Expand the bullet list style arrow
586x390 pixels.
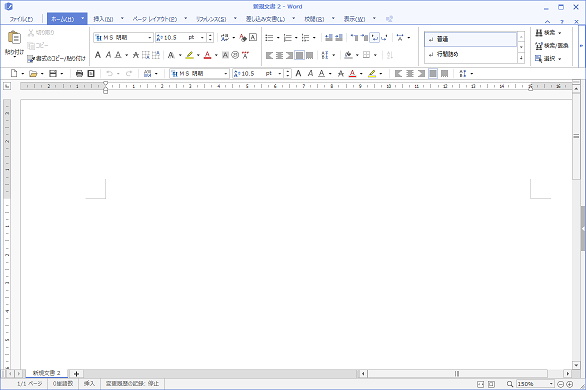coord(278,38)
